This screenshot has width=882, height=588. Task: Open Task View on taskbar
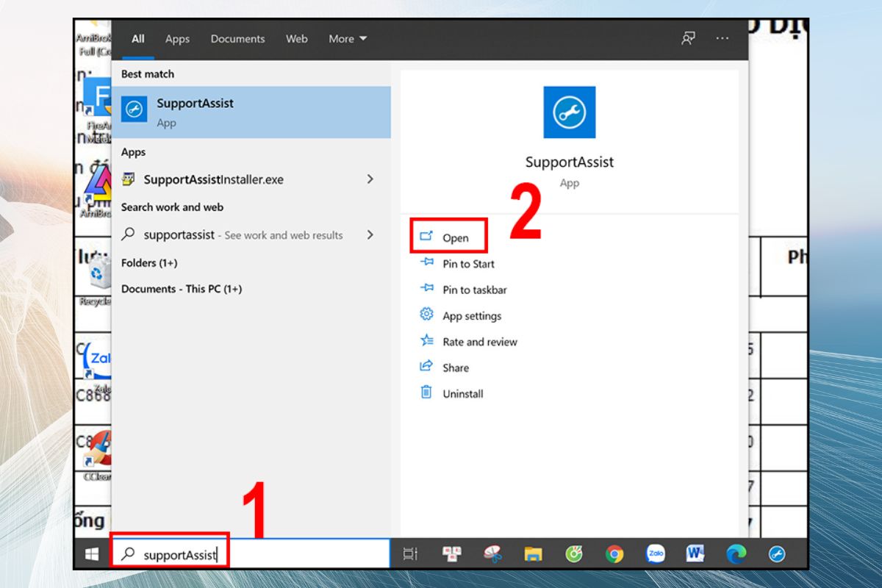pos(410,554)
